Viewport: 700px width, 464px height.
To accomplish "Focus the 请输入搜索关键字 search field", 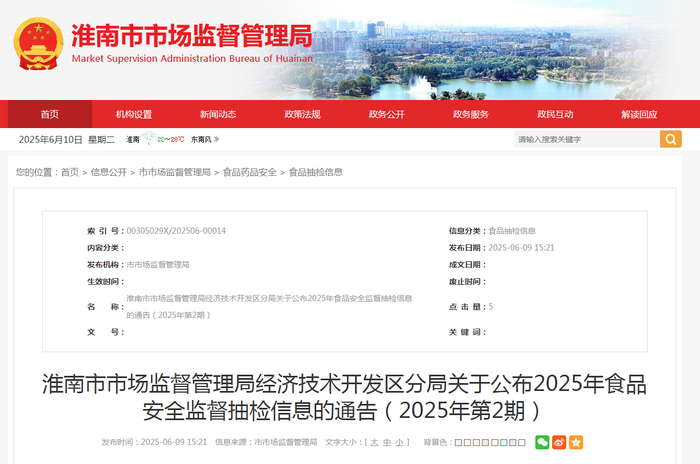I will pyautogui.click(x=587, y=139).
